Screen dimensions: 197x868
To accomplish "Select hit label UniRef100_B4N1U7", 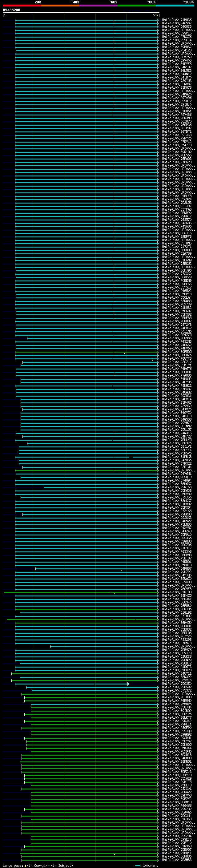I will coord(176,67).
